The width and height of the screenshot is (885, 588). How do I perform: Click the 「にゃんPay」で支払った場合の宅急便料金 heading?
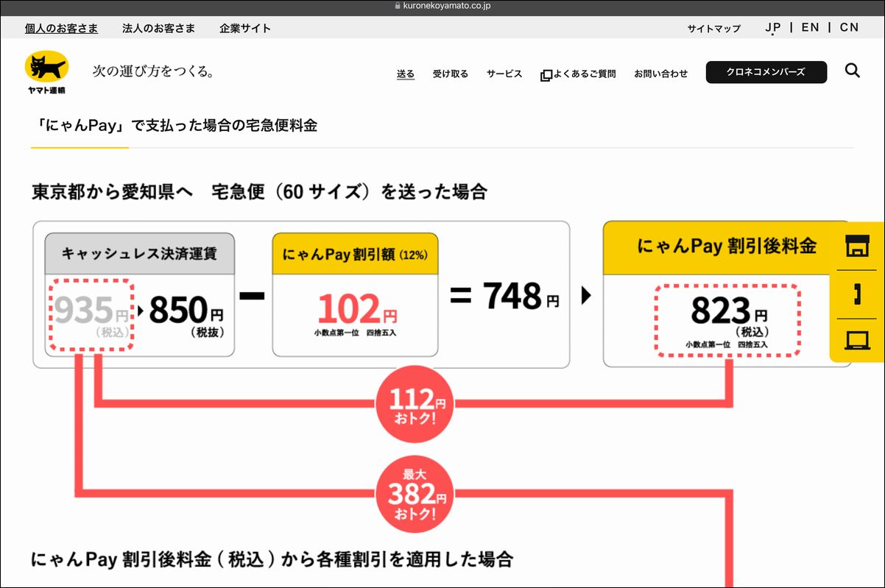click(177, 125)
